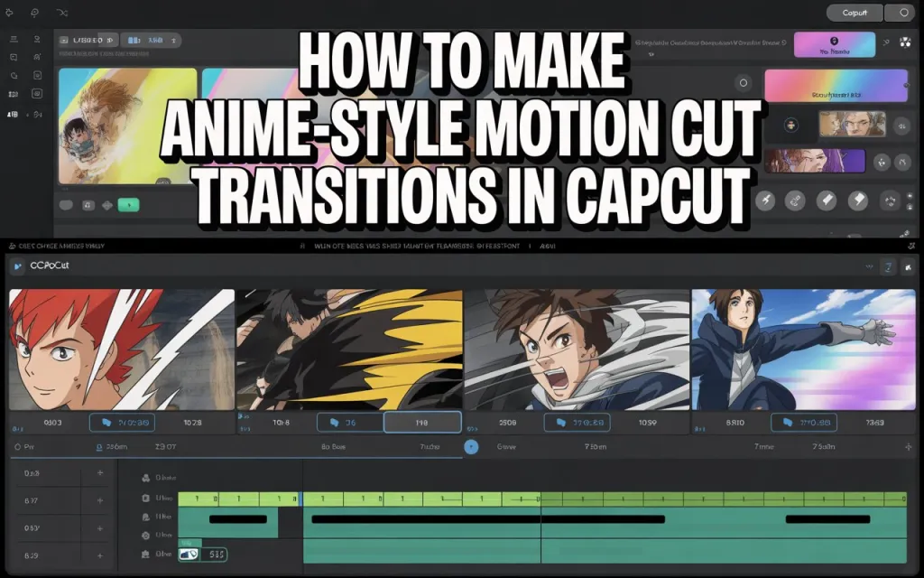Click the dark rounded tool button with dotted circle
Image resolution: width=924 pixels, height=578 pixels.
pos(890,200)
